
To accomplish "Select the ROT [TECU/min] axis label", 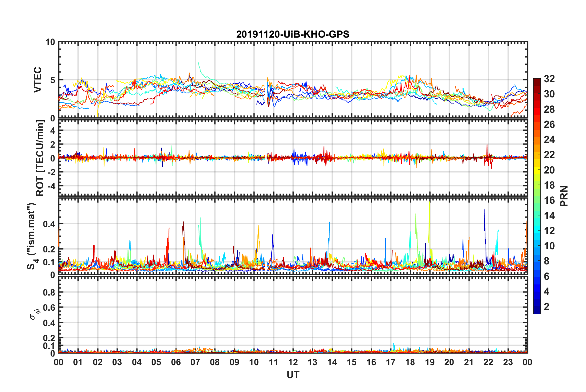I will [x=40, y=158].
